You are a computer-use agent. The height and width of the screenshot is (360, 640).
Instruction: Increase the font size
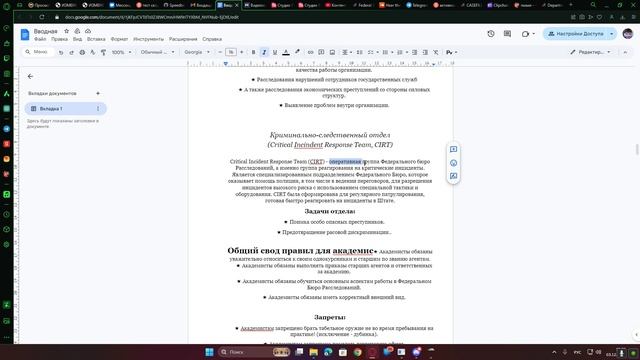point(242,52)
